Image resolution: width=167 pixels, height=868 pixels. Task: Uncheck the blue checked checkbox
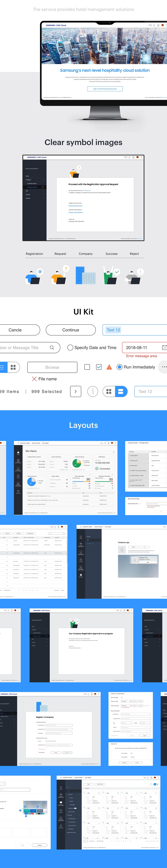coord(99,367)
